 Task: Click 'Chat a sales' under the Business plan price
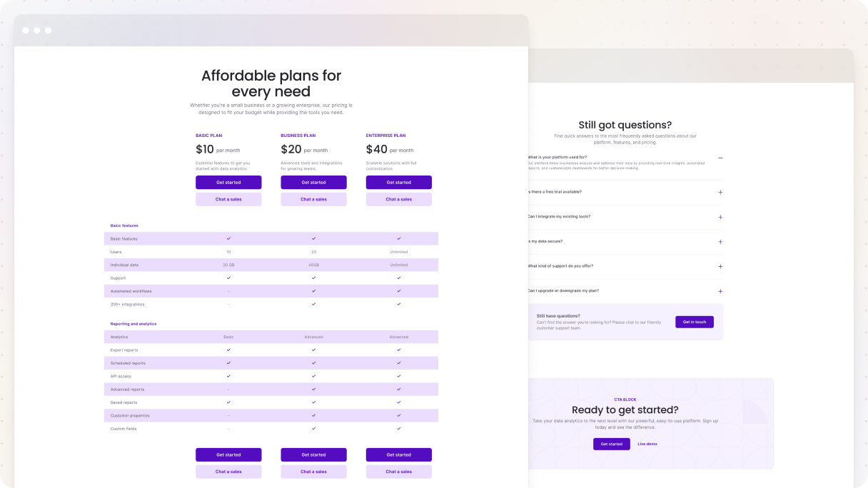click(x=313, y=199)
